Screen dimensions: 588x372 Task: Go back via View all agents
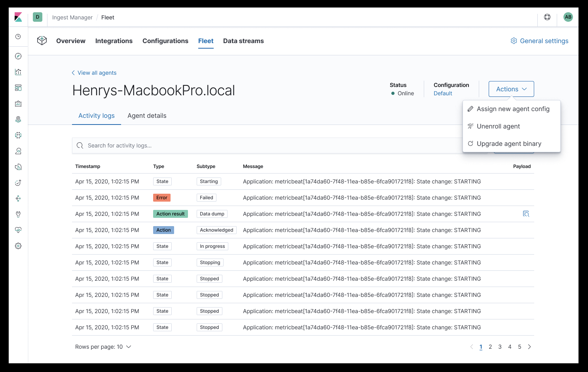pyautogui.click(x=94, y=73)
